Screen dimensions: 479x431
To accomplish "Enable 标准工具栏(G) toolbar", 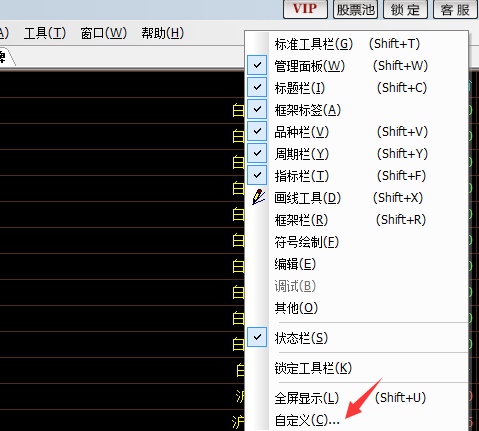I will 357,44.
